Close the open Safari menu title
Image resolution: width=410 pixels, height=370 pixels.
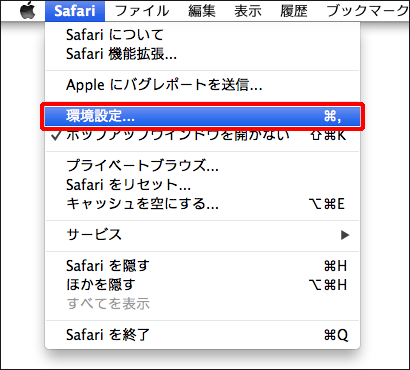(x=75, y=11)
